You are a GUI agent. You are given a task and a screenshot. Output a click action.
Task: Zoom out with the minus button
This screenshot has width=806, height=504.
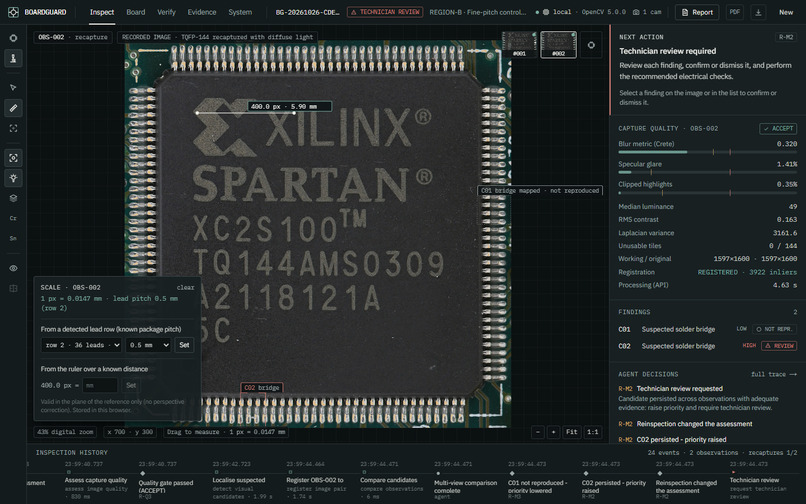click(x=538, y=432)
